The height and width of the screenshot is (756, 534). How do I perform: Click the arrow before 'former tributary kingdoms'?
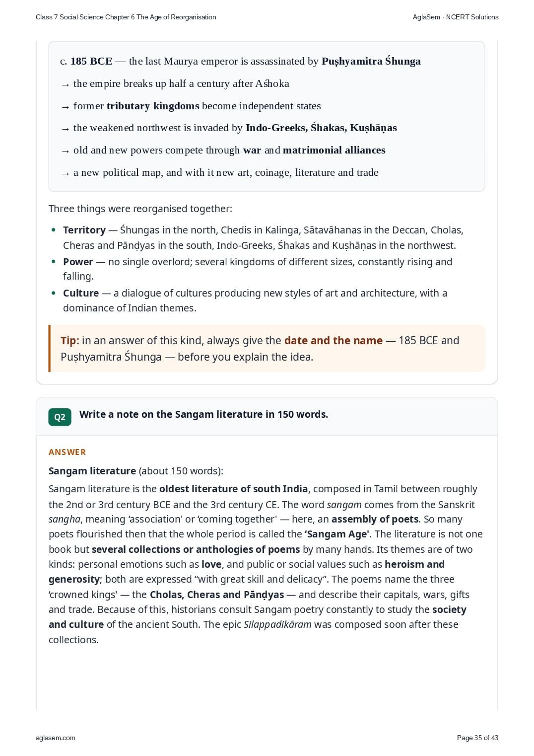click(x=66, y=107)
